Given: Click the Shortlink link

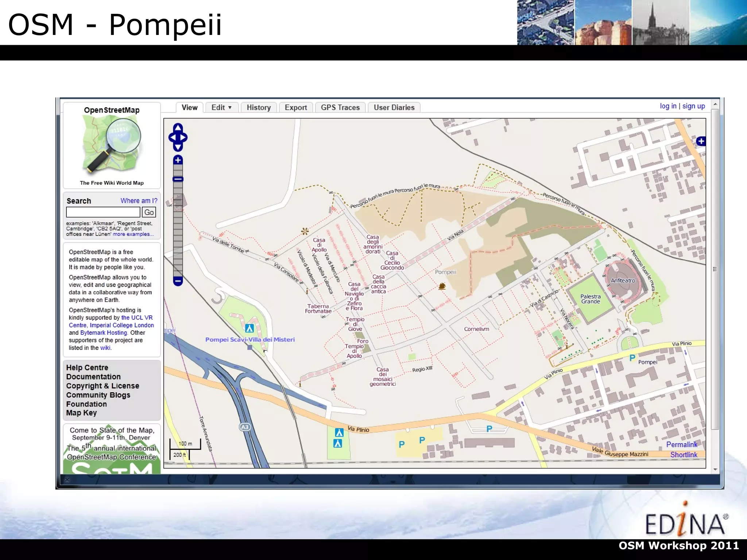Looking at the screenshot, I should click(x=684, y=455).
